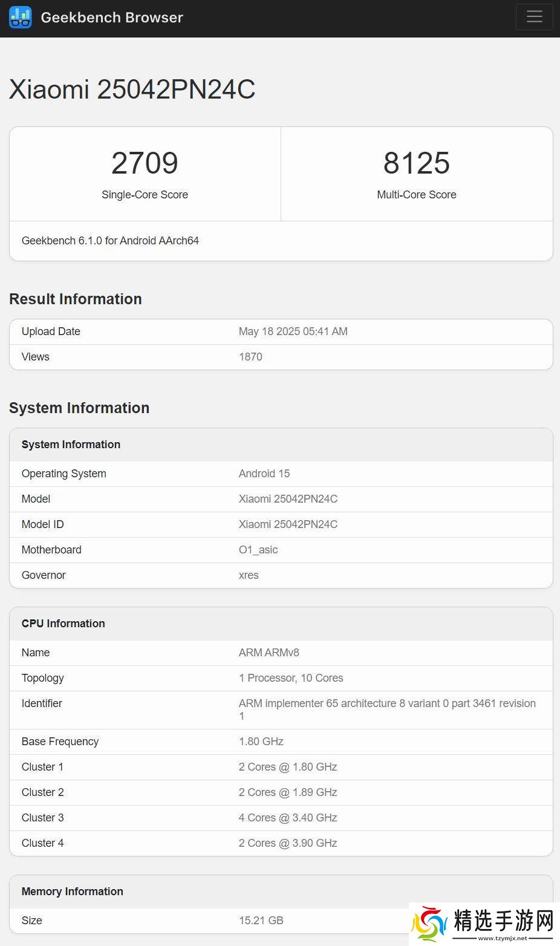560x946 pixels.
Task: Click the Xiaomi 25042PN24C page title
Action: pyautogui.click(x=132, y=90)
